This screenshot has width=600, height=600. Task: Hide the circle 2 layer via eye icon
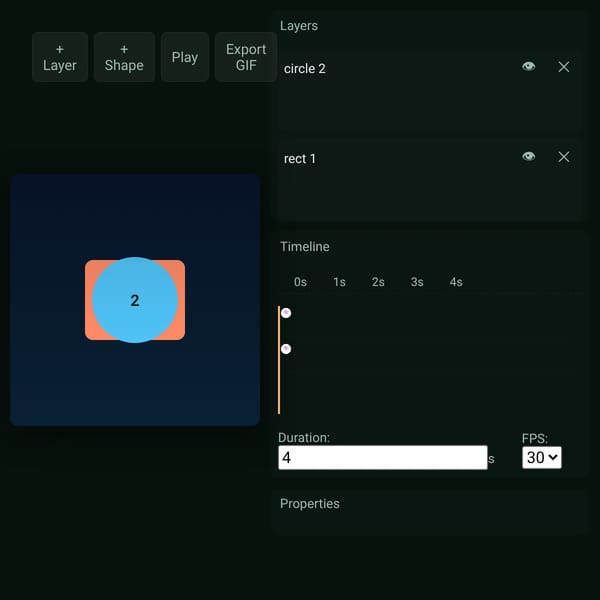[528, 67]
